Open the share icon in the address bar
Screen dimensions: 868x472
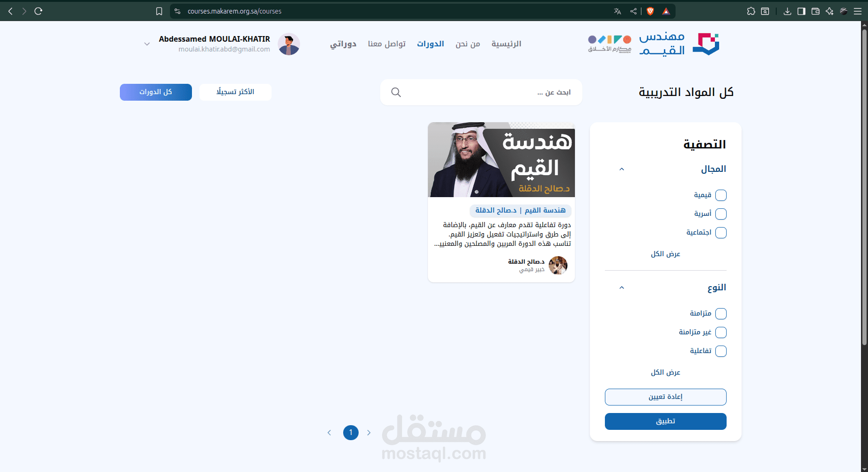click(x=633, y=11)
